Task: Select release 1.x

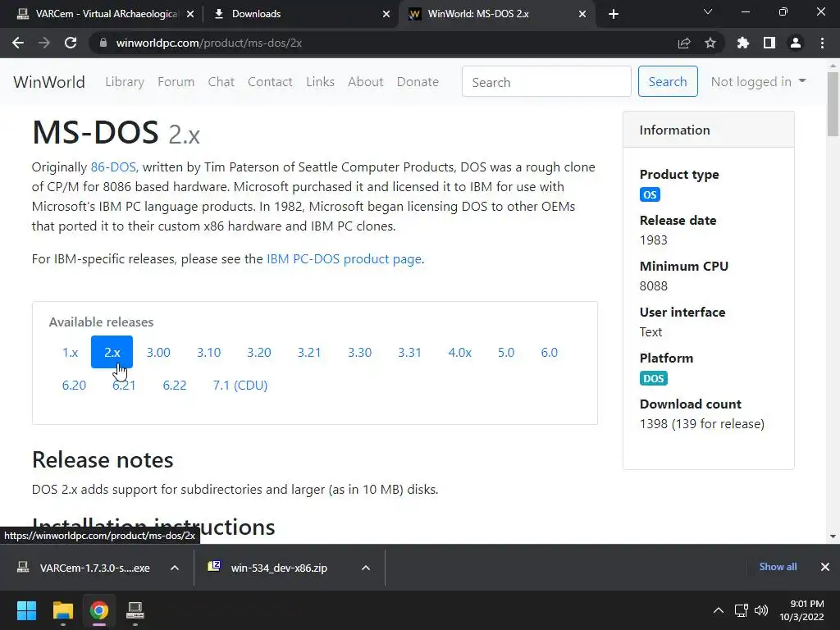Action: point(70,353)
